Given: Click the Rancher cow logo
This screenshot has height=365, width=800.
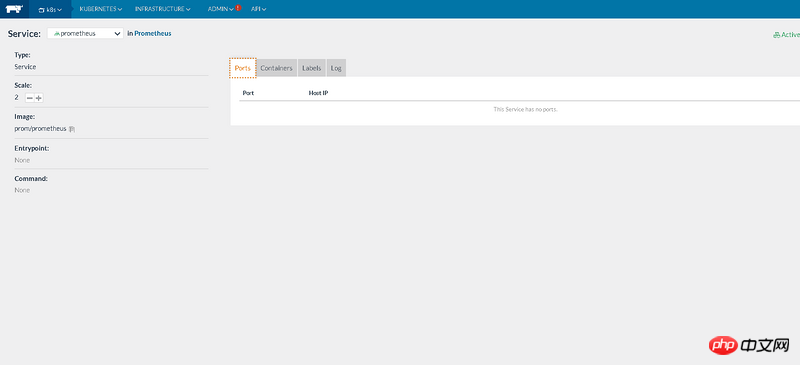Looking at the screenshot, I should [x=14, y=9].
